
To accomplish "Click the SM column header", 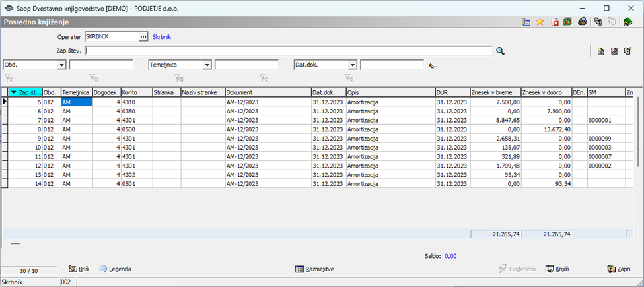I will pyautogui.click(x=606, y=92).
